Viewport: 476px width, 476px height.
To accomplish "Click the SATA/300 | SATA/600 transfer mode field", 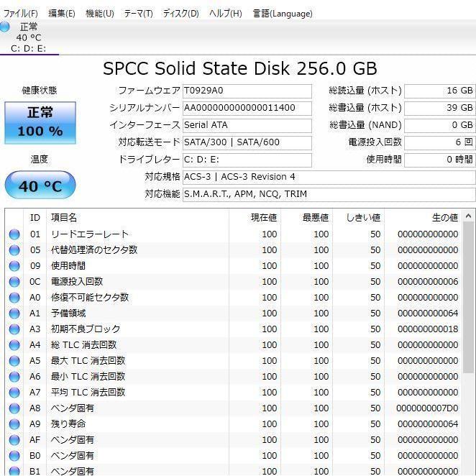I will 247,142.
